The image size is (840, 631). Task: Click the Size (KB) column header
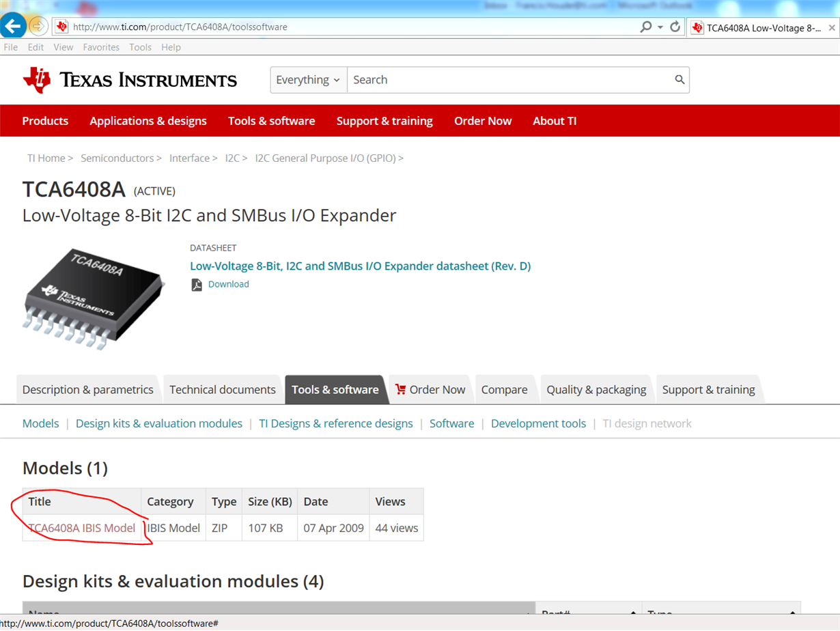[270, 501]
